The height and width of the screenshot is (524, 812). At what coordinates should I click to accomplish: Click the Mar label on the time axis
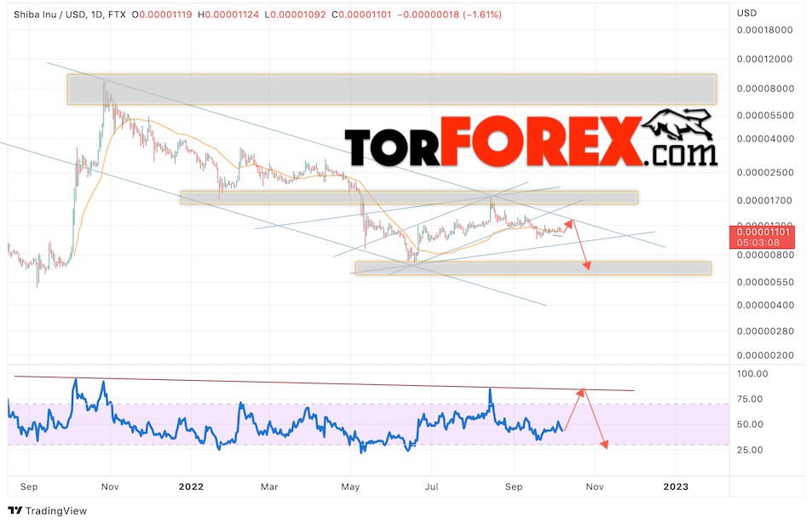click(269, 487)
